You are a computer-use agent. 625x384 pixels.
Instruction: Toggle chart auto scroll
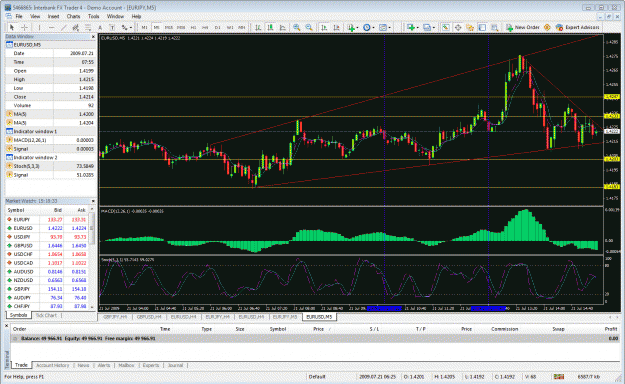coord(324,27)
